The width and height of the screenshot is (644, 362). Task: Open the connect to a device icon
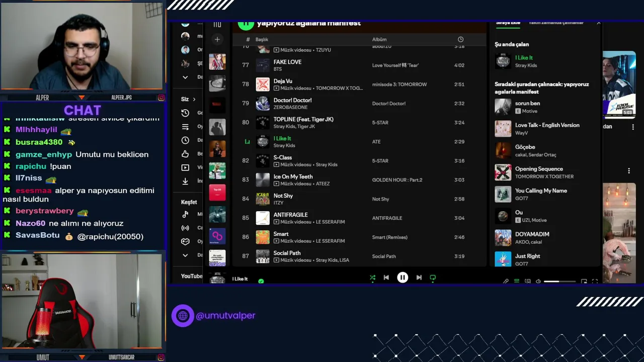click(x=528, y=282)
